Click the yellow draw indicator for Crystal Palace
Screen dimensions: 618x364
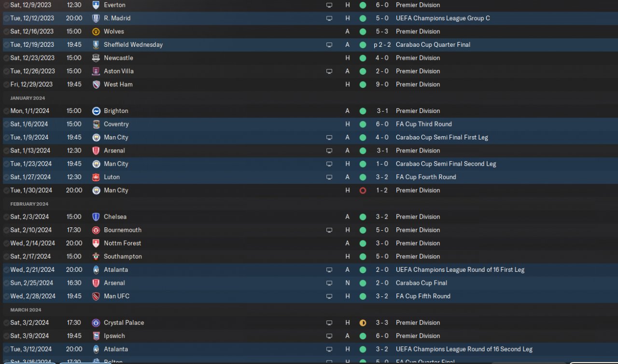(x=363, y=323)
